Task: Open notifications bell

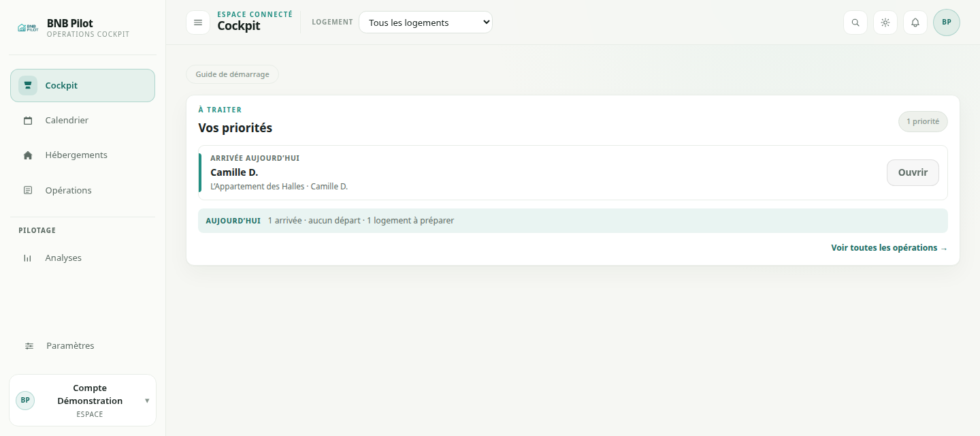Action: tap(915, 22)
